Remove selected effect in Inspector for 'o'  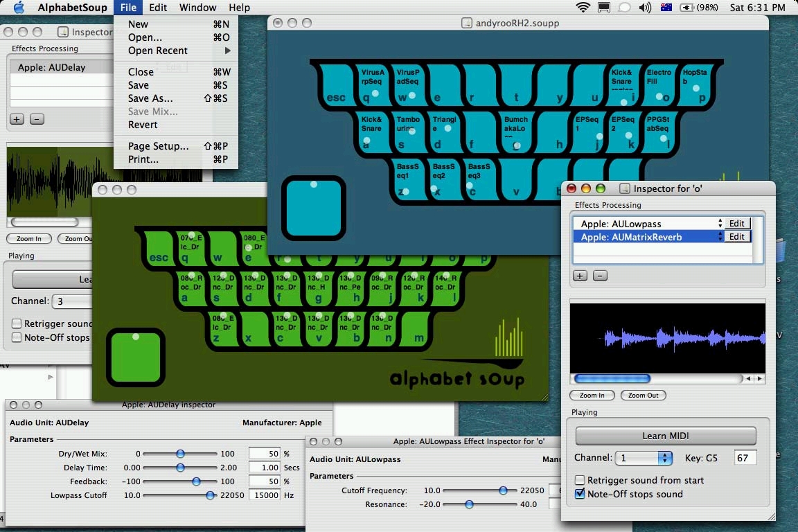coord(600,276)
